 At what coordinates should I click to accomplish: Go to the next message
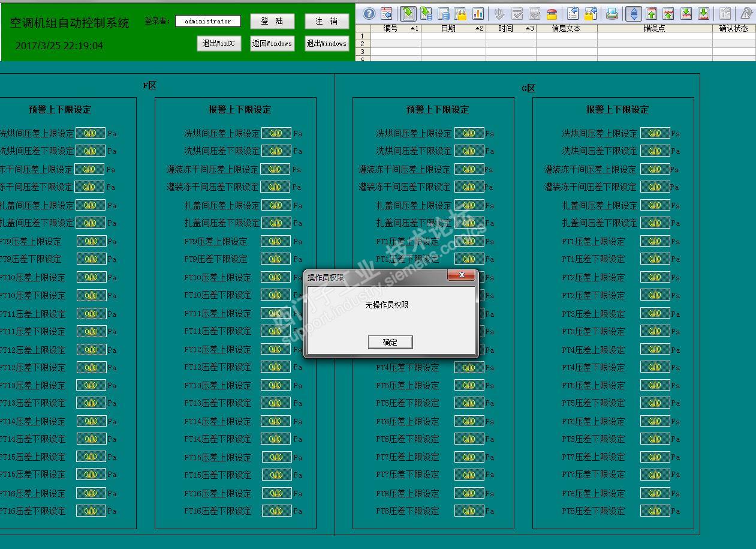pos(686,13)
